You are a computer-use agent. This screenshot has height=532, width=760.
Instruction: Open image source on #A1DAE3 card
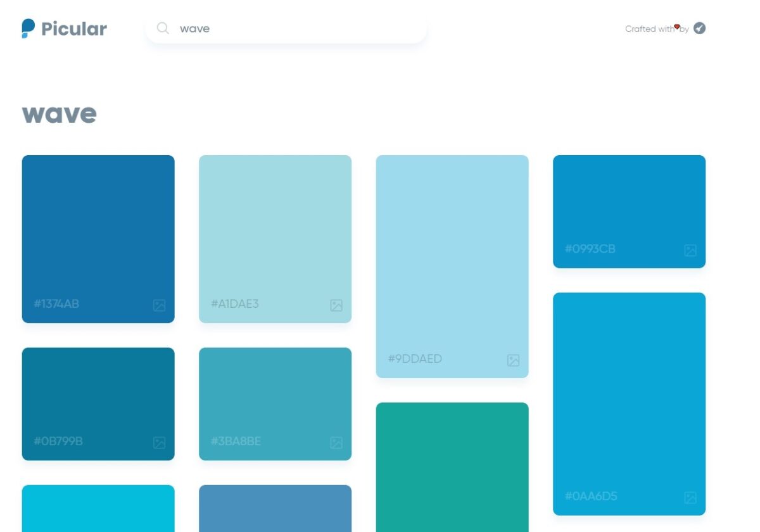pos(336,305)
